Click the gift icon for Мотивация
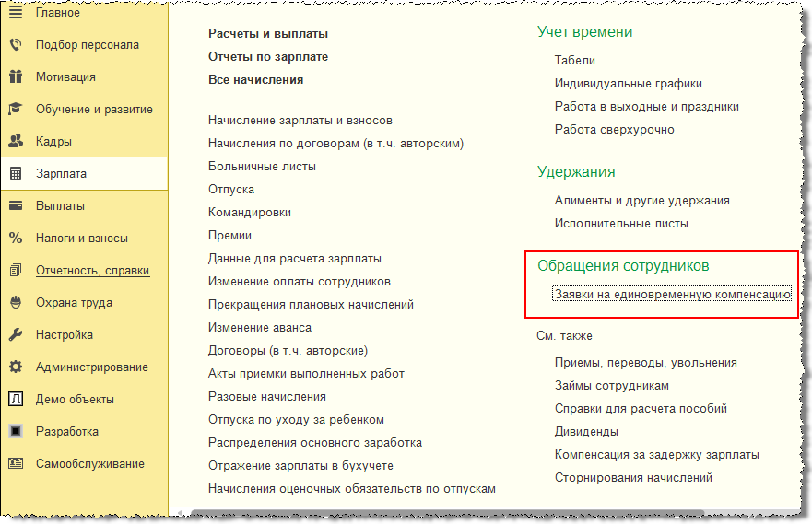 tap(16, 77)
